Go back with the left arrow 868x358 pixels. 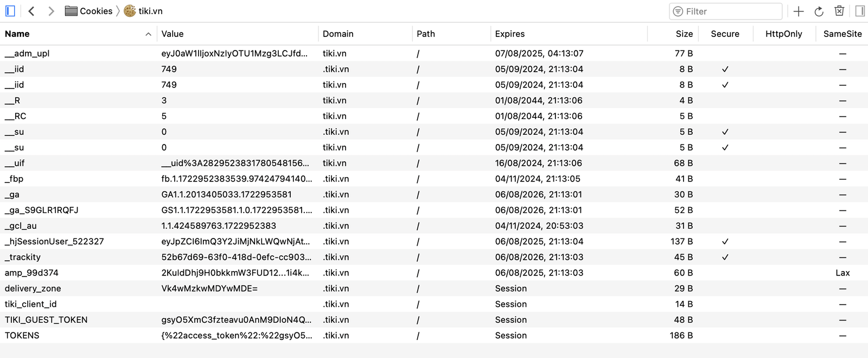pos(31,11)
